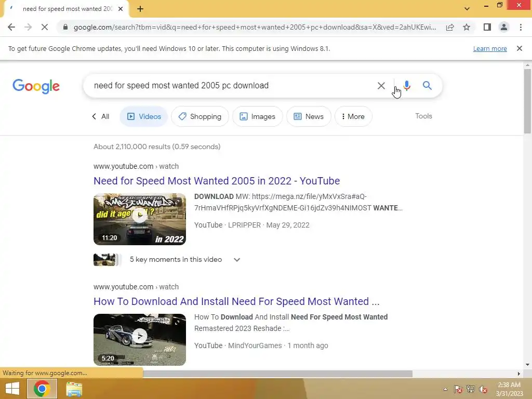This screenshot has width=532, height=399.
Task: Select the Videos filter
Action: (144, 116)
